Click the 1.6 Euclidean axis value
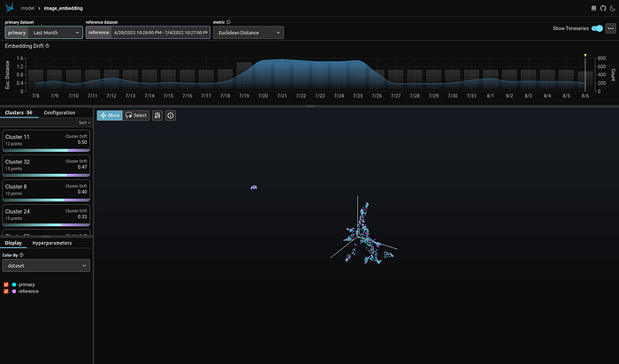Viewport: 619px width, 364px height. point(19,58)
